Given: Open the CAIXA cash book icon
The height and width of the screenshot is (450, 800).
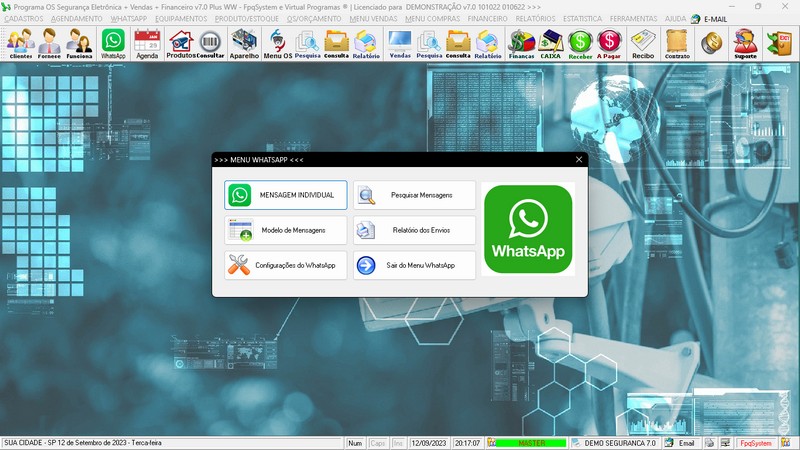Looking at the screenshot, I should (551, 44).
